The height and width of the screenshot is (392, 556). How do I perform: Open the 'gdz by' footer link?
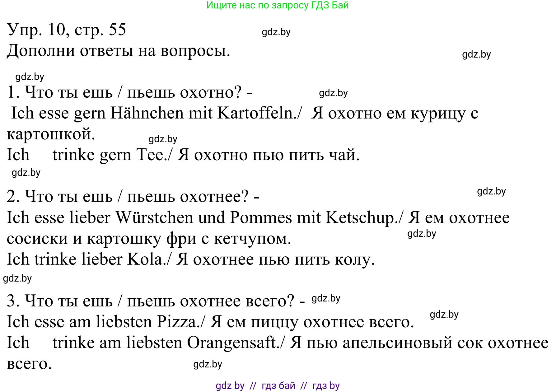click(229, 386)
